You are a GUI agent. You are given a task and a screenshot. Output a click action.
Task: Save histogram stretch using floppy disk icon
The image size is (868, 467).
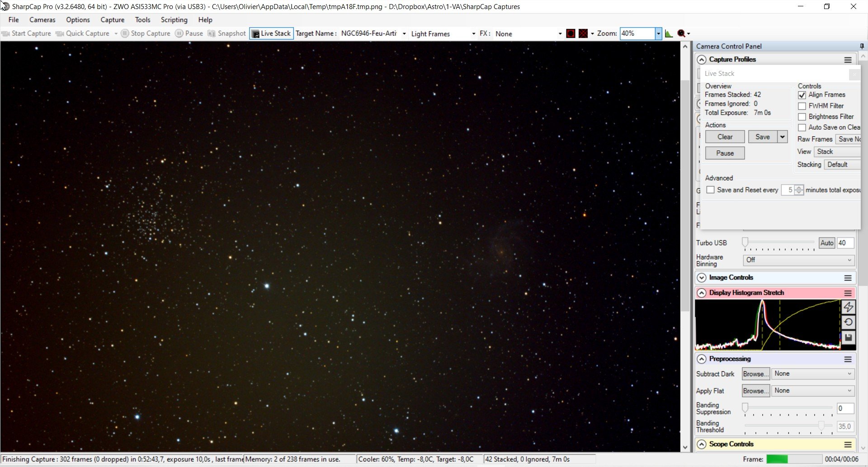pos(849,337)
